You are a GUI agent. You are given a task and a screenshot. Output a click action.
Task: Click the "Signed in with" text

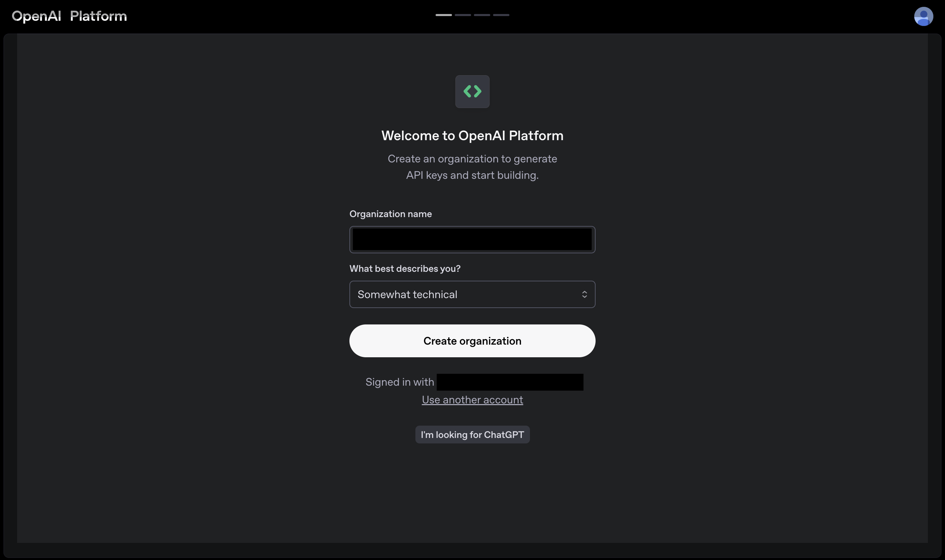pyautogui.click(x=400, y=382)
